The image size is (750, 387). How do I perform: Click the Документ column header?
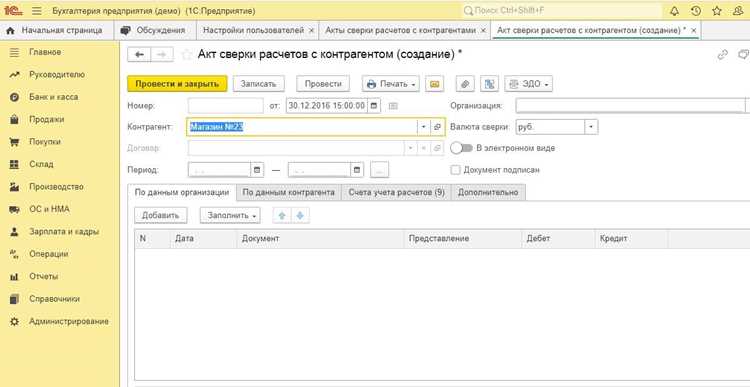pos(320,238)
